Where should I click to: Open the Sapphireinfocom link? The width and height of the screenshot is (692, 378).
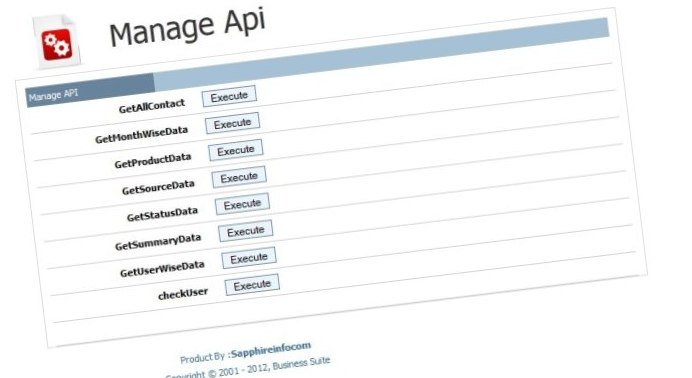[271, 350]
